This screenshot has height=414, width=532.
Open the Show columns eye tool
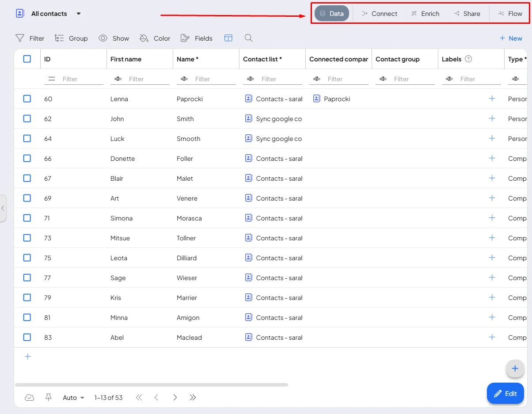pyautogui.click(x=114, y=38)
